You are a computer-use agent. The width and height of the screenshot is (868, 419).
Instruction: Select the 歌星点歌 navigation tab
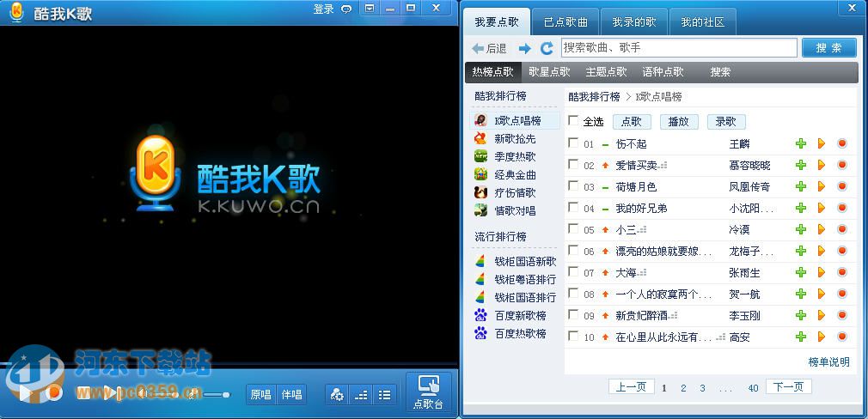tap(549, 72)
